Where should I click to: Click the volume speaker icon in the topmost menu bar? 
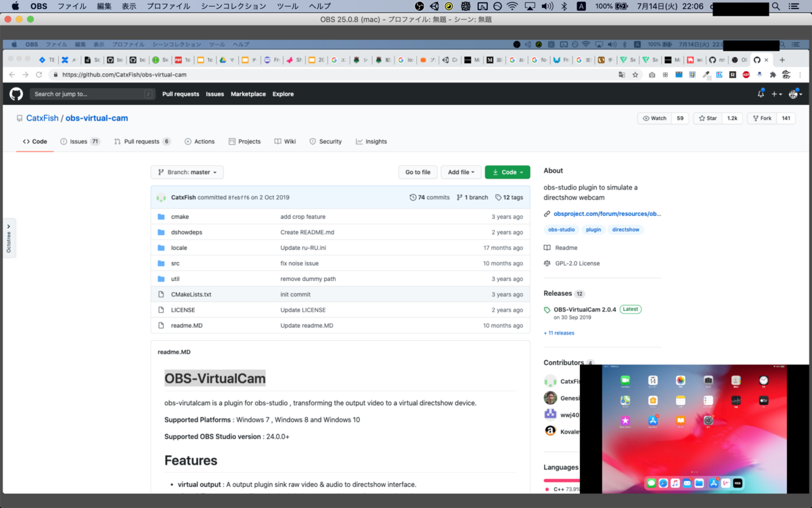point(547,6)
